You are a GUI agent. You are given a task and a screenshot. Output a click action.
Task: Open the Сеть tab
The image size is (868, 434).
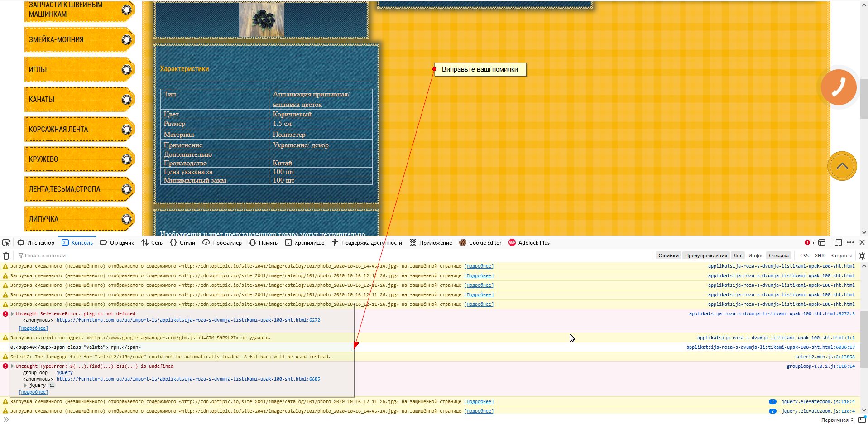152,242
